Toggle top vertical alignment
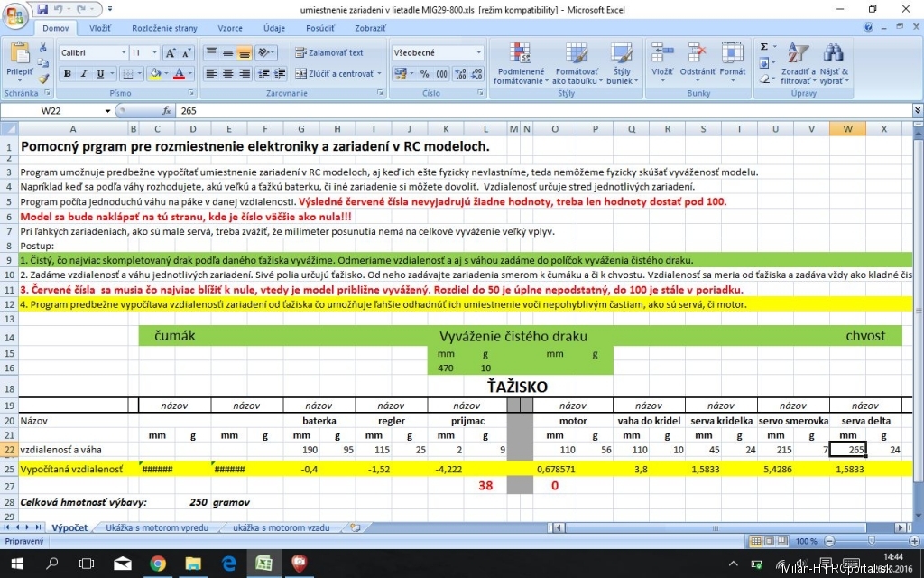The height and width of the screenshot is (578, 924). 211,53
